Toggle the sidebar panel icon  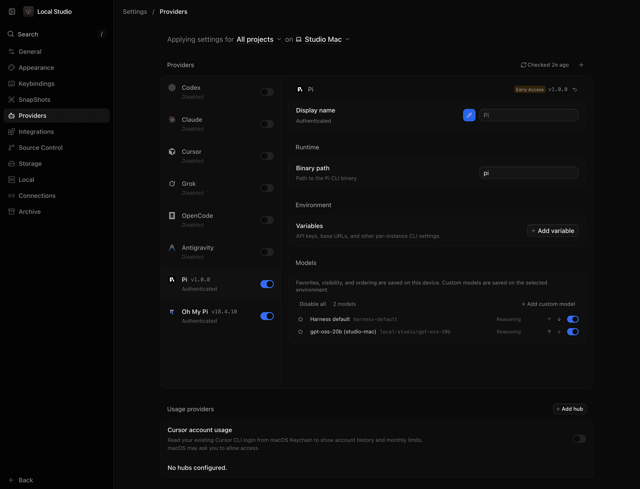coord(12,11)
